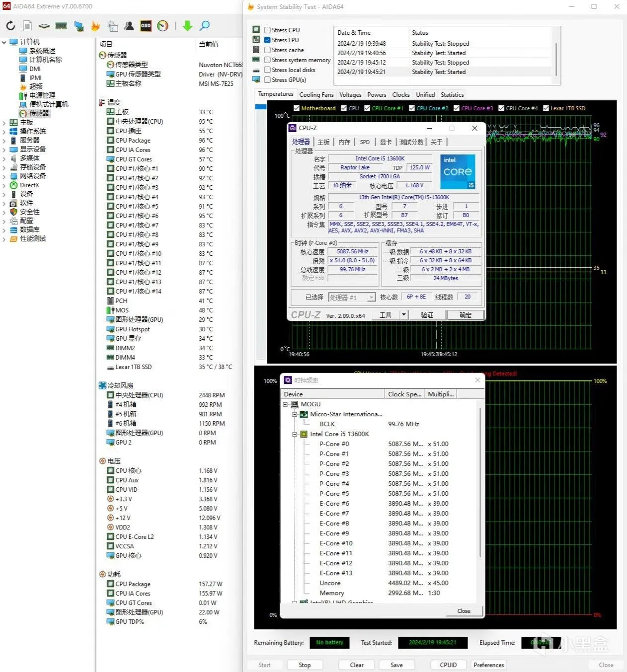This screenshot has height=672, width=627.
Task: Enable Stress CPU checkbox
Action: (x=267, y=30)
